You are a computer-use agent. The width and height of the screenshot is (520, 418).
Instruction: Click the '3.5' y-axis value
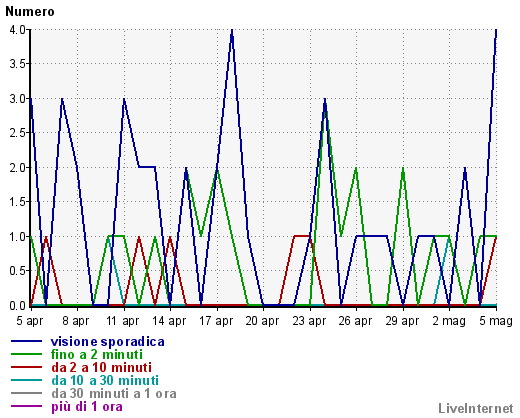coord(17,64)
